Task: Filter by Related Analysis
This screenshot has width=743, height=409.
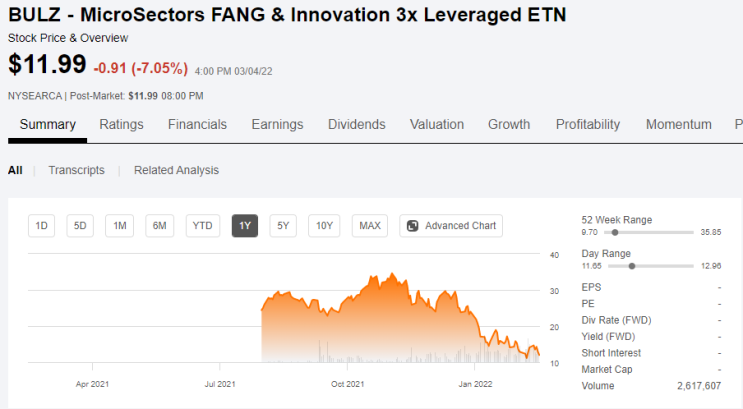Action: (176, 170)
